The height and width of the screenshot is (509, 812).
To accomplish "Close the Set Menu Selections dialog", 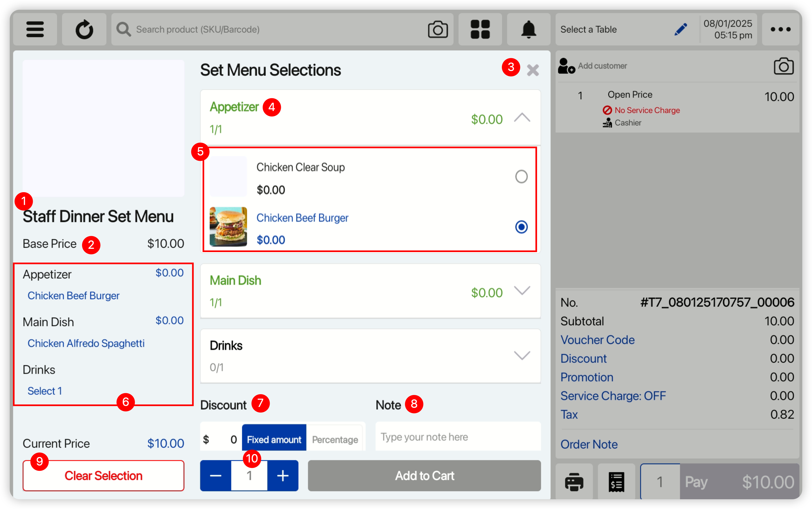I will [x=533, y=70].
